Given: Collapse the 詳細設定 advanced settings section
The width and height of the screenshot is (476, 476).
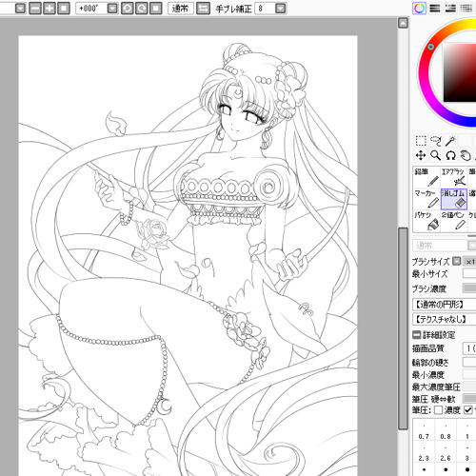Looking at the screenshot, I should click(x=416, y=335).
